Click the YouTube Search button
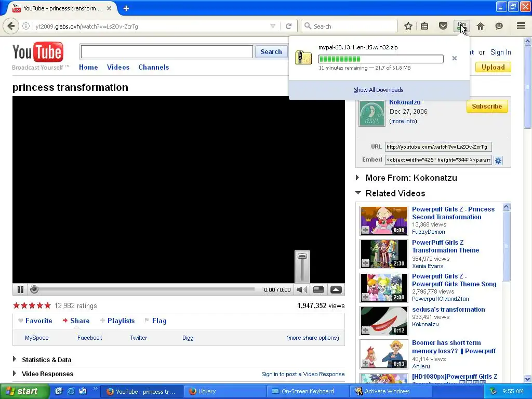 click(271, 51)
